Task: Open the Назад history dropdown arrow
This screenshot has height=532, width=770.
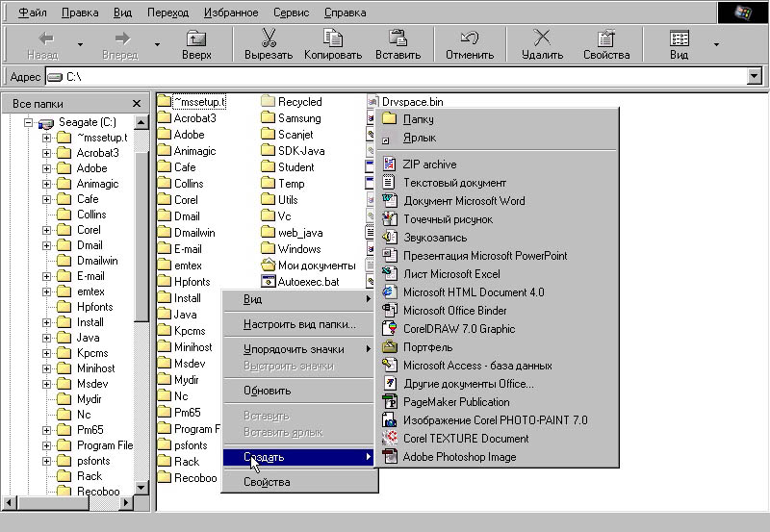Action: (80, 44)
